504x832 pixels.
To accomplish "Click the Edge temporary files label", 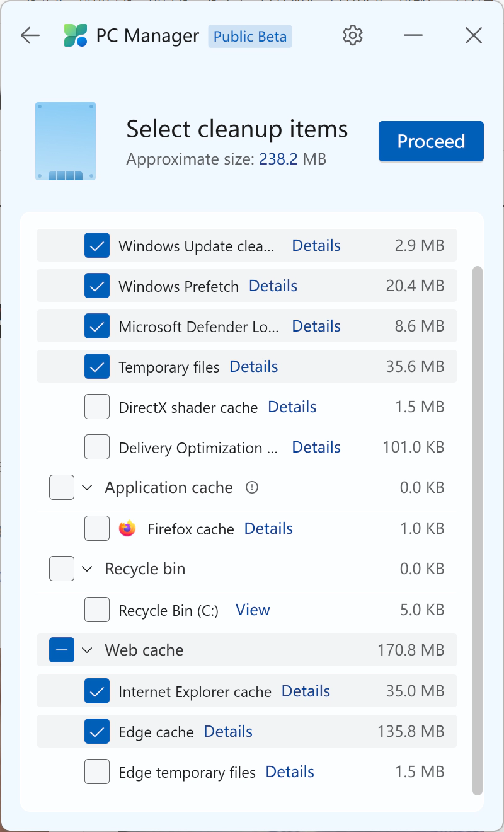I will (x=187, y=772).
